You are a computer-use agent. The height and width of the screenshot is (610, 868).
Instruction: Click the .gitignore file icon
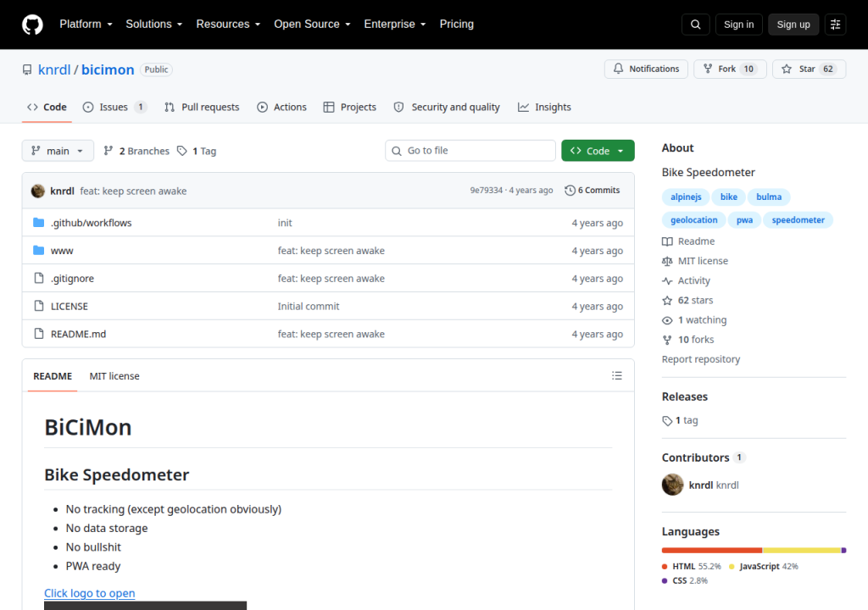[39, 278]
